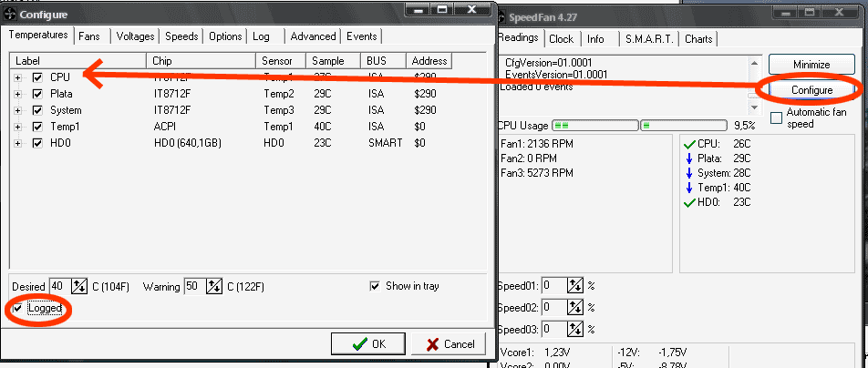Click the Label column header
Image resolution: width=868 pixels, height=368 pixels.
pyautogui.click(x=78, y=61)
